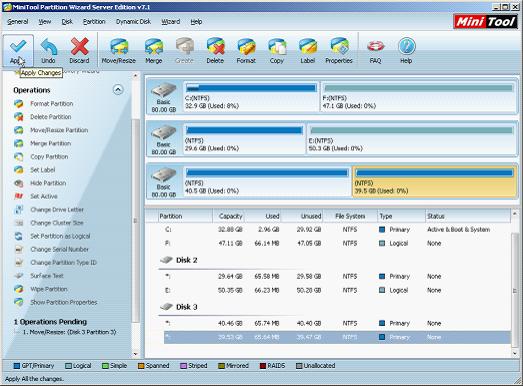The image size is (523, 386).
Task: Select the E:(NTFS) 50.3 GB partition bar
Action: pos(411,139)
